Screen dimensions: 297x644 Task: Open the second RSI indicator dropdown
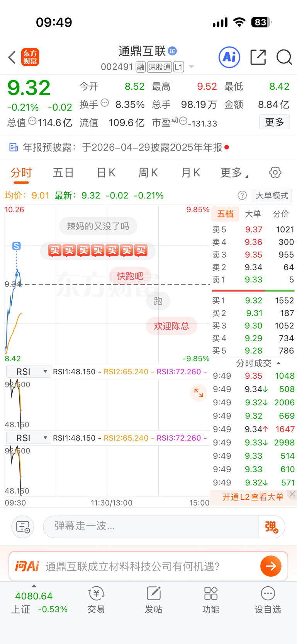click(29, 438)
